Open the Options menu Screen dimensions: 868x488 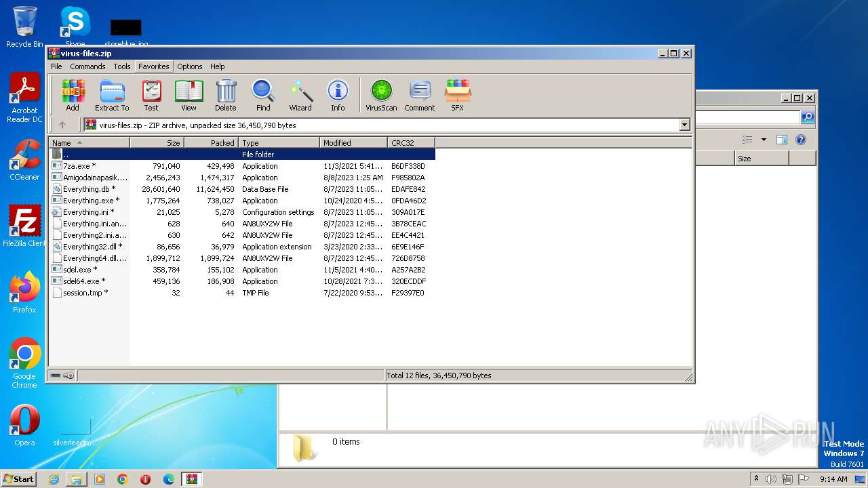190,66
